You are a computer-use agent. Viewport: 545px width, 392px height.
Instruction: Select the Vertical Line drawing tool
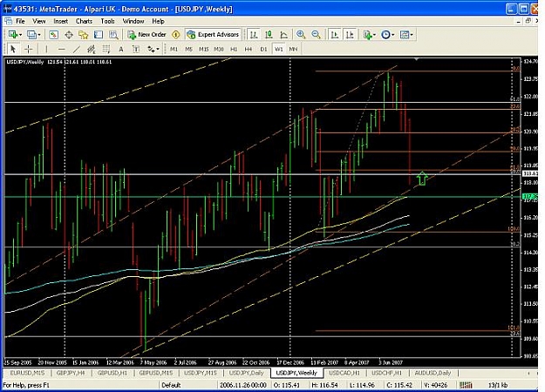click(46, 50)
